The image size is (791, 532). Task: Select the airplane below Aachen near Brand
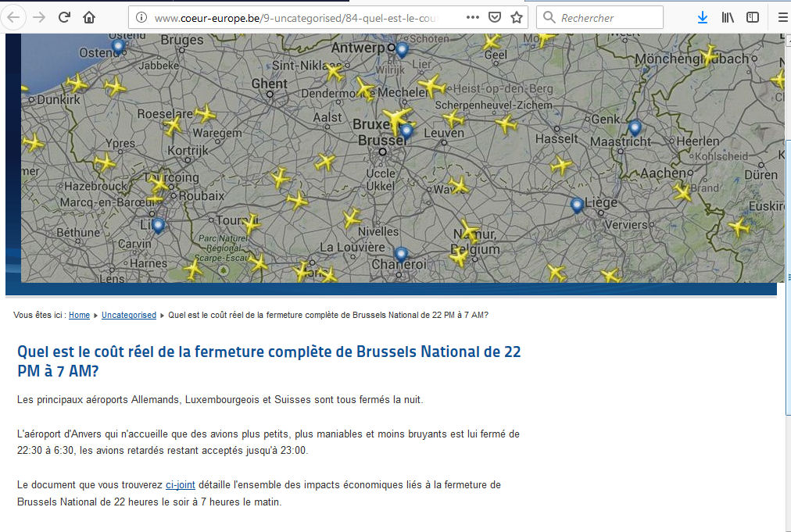tap(682, 192)
